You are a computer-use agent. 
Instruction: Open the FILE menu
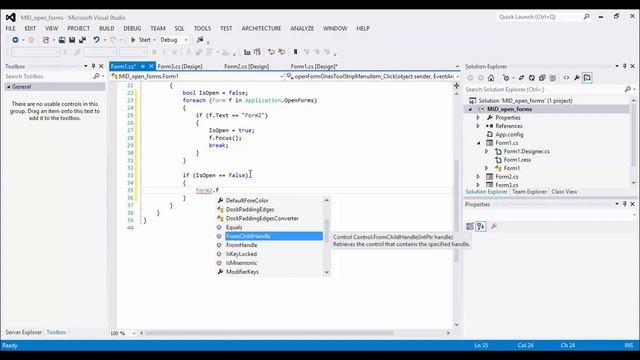pos(11,28)
